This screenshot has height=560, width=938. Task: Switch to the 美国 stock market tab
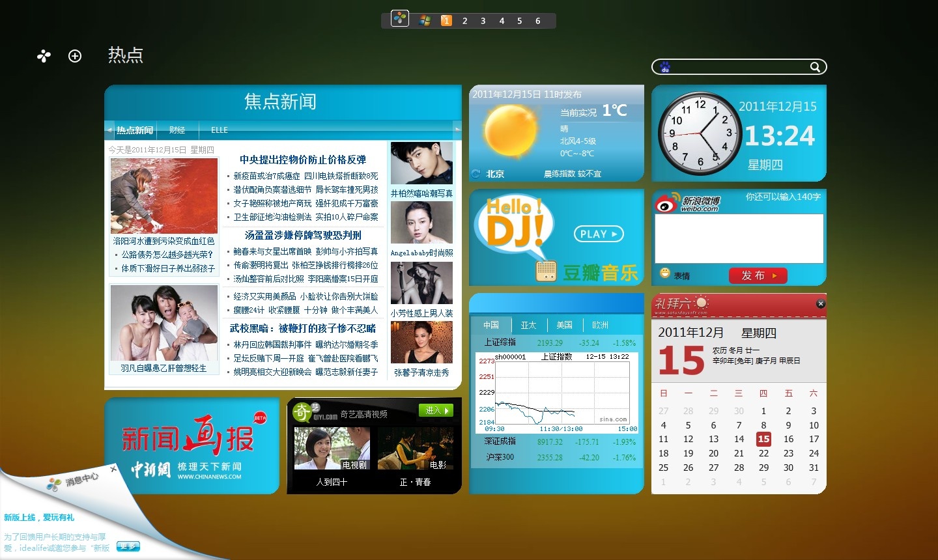click(x=564, y=325)
